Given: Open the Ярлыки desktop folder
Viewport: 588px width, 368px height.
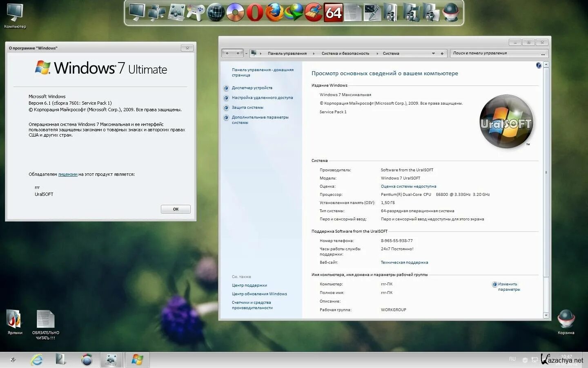Looking at the screenshot, I should tap(15, 322).
